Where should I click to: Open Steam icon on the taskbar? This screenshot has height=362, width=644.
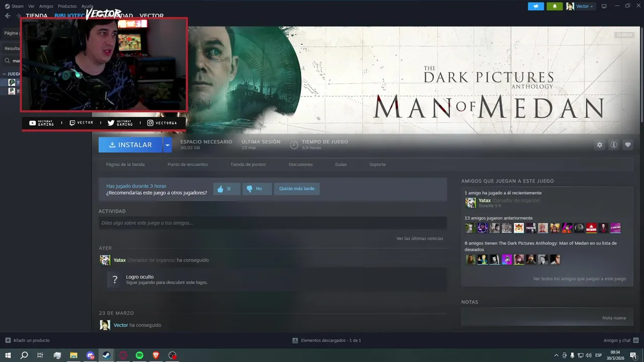click(x=106, y=355)
